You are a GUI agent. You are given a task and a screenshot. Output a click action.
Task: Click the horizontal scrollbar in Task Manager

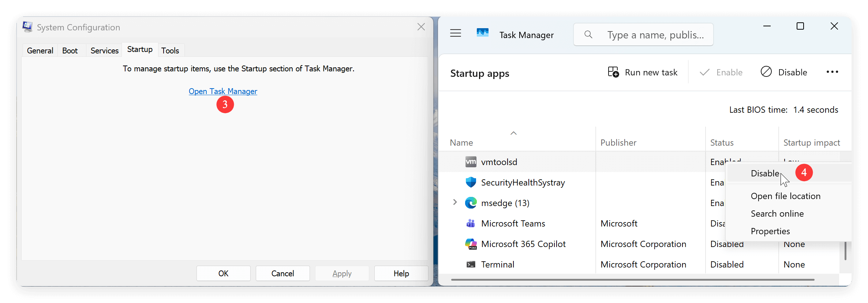(x=633, y=280)
